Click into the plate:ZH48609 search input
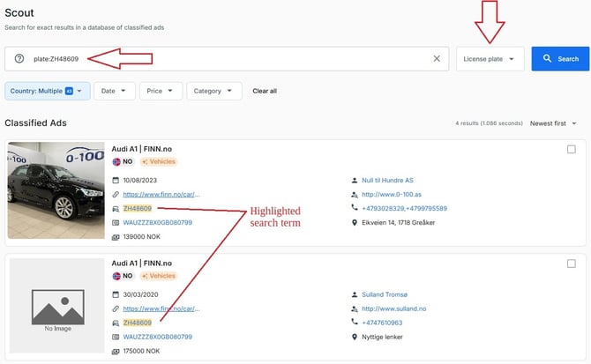 click(226, 59)
